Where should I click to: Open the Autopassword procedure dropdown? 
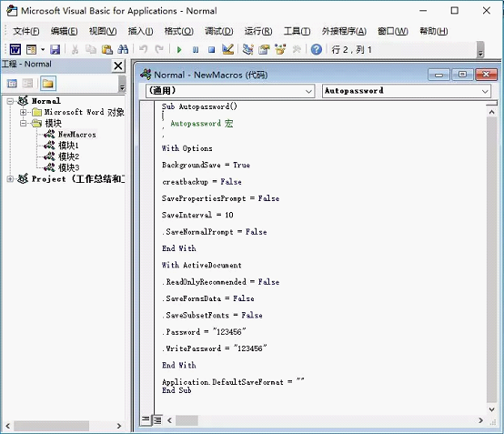point(407,91)
